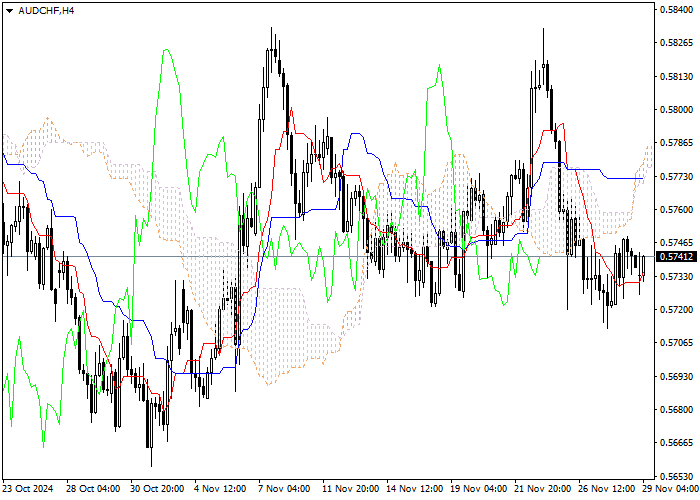Select the 19 Nov 04:00 time label
700x500 pixels.
[479, 489]
